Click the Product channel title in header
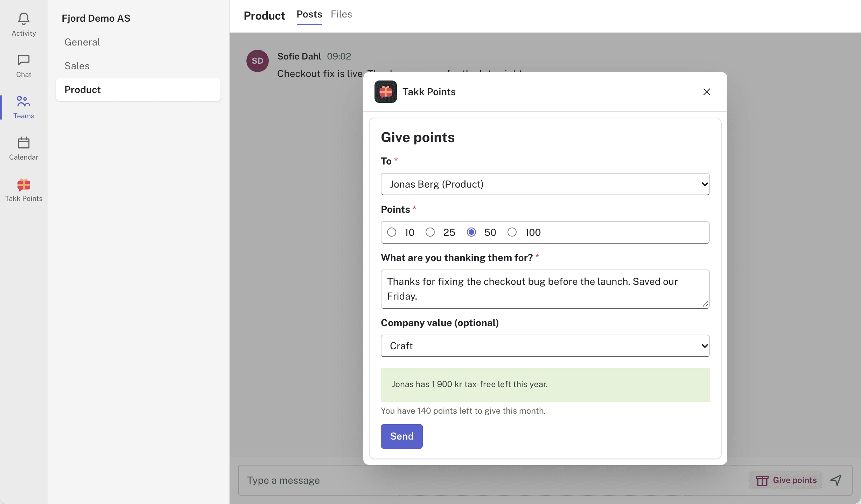861x504 pixels. coord(264,16)
